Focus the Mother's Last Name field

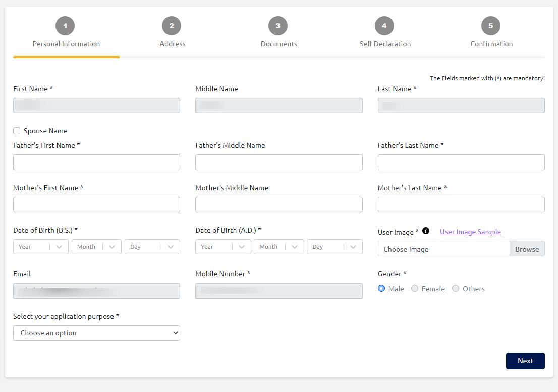click(x=461, y=204)
